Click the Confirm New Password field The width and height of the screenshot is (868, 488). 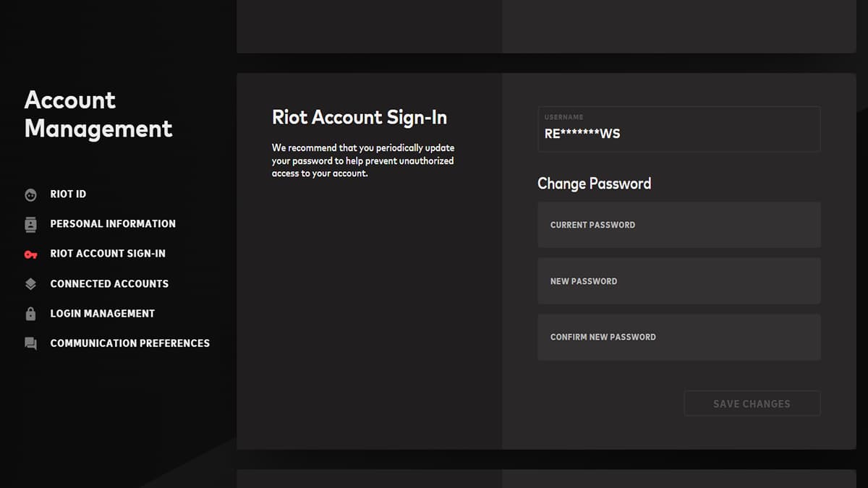(678, 337)
